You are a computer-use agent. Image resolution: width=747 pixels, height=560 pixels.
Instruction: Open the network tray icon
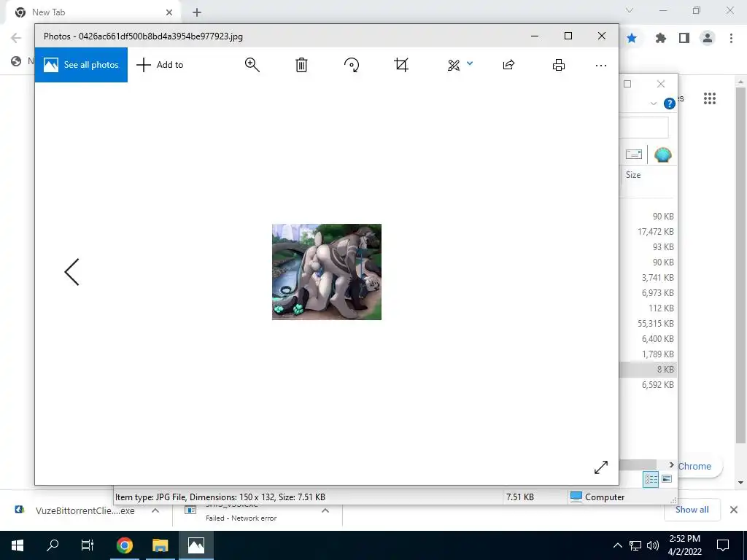click(635, 545)
